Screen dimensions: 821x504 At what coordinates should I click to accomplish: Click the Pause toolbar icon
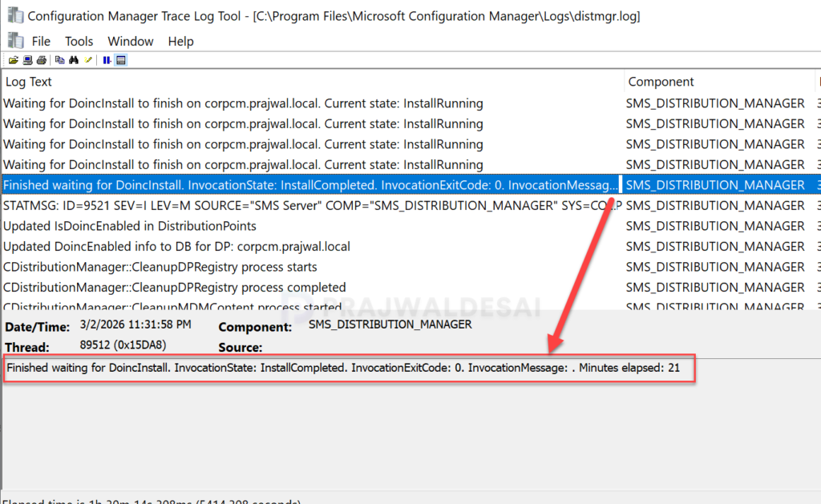click(x=107, y=60)
